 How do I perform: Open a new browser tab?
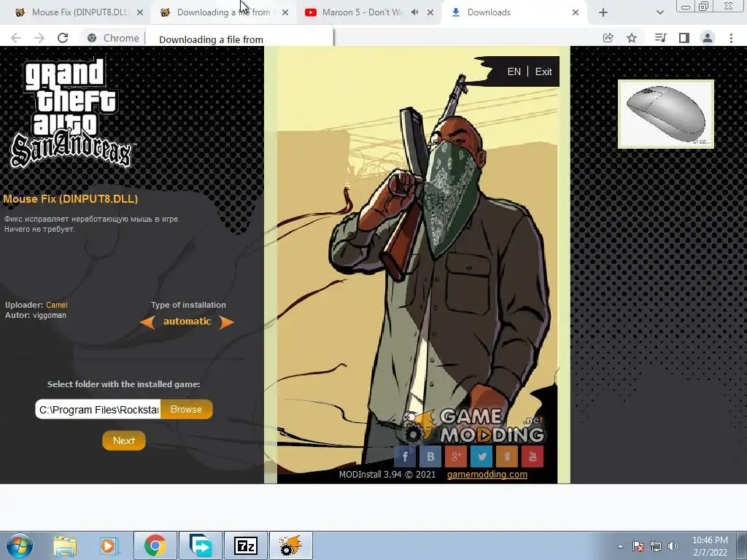tap(603, 13)
